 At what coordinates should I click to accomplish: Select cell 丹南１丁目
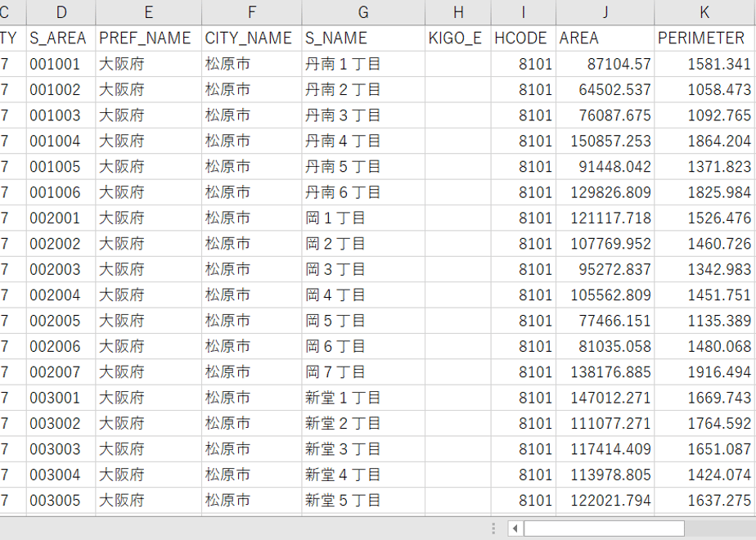click(x=363, y=64)
